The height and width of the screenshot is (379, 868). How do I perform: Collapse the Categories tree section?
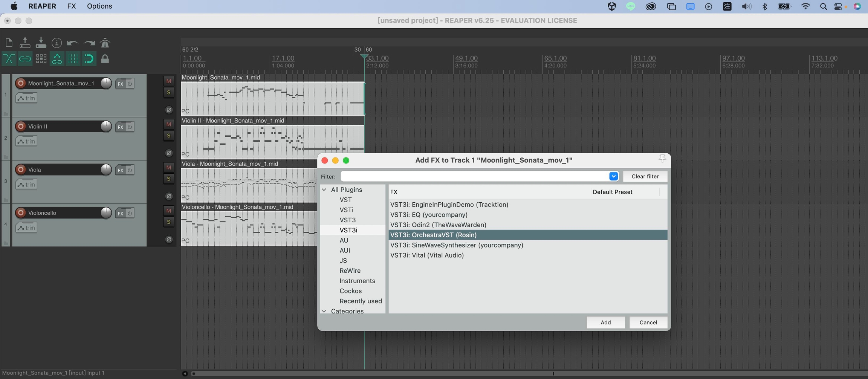(324, 311)
